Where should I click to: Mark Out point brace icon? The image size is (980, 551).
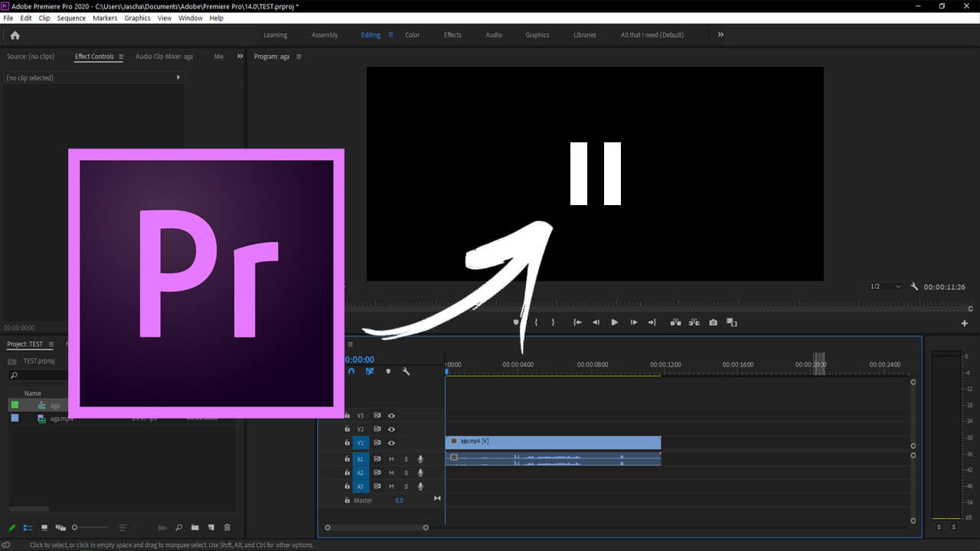click(553, 323)
